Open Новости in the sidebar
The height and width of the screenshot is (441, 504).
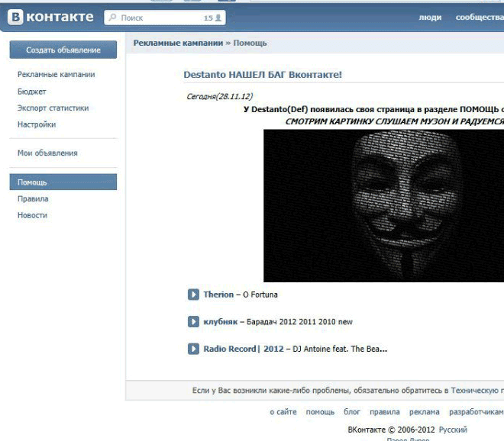pos(32,215)
